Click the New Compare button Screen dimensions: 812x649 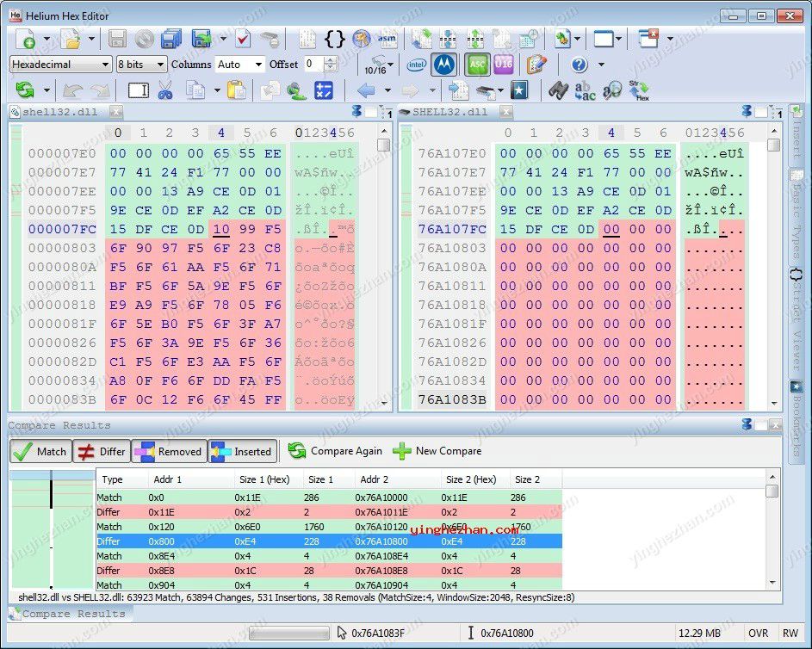tap(437, 451)
